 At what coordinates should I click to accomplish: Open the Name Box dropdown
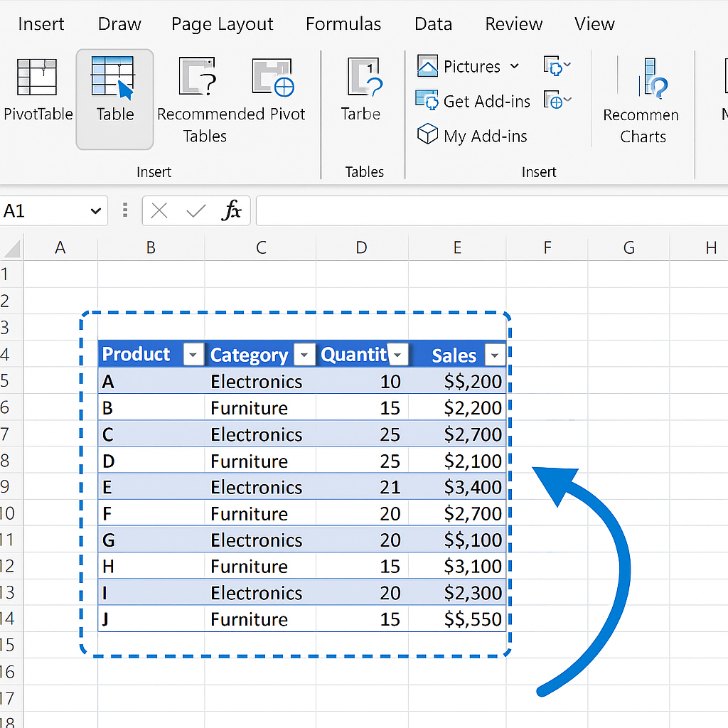pos(96,211)
